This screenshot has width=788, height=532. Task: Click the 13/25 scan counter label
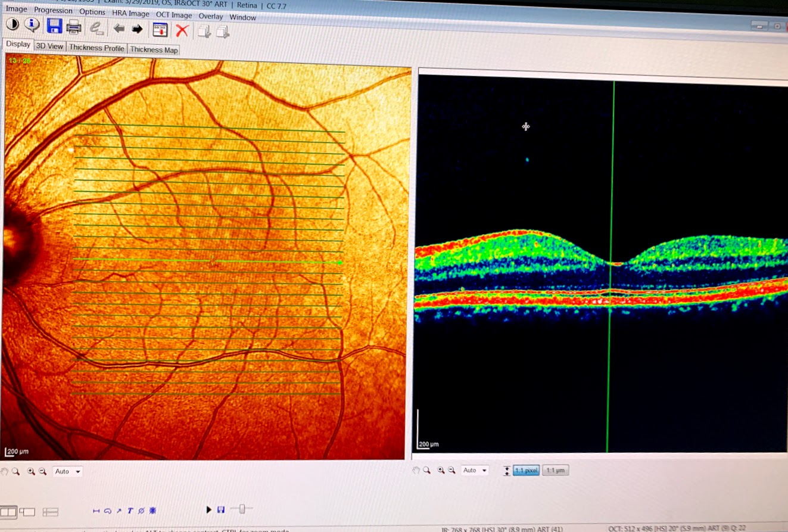(x=19, y=61)
